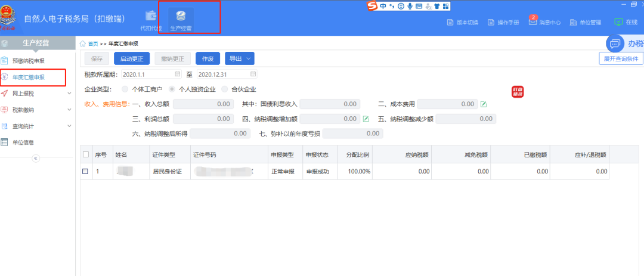Open the 办税 chat assistant icon
Image resolution: width=644 pixels, height=276 pixels.
pyautogui.click(x=615, y=44)
